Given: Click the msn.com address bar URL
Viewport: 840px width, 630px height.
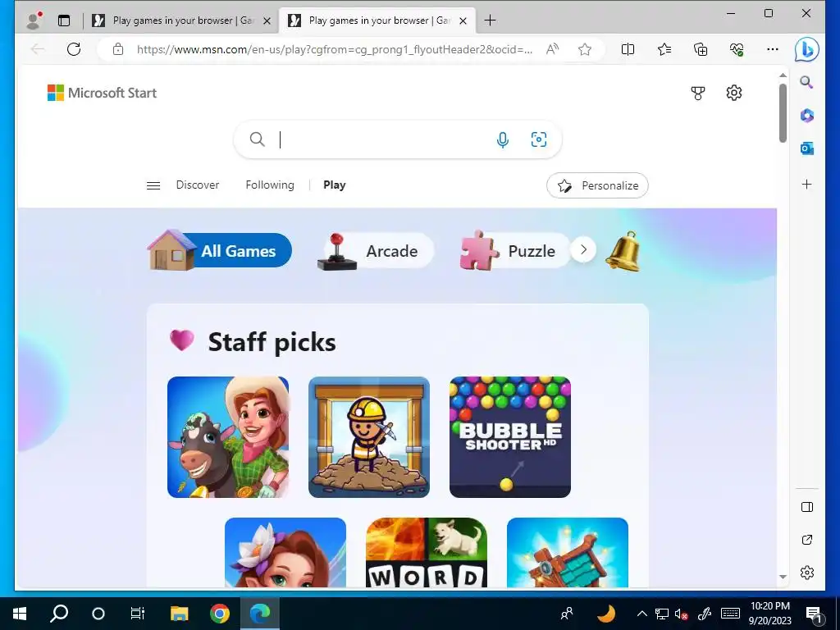Looking at the screenshot, I should pos(335,50).
